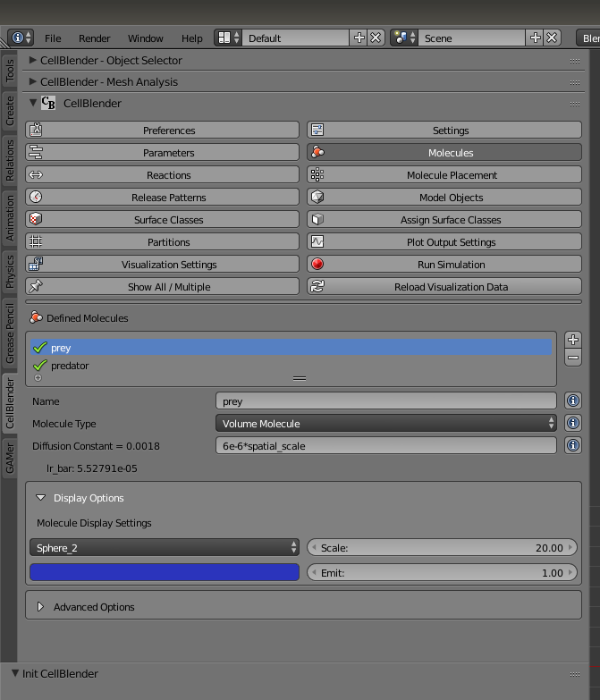
Task: Switch to the Tools tab
Action: tap(9, 71)
